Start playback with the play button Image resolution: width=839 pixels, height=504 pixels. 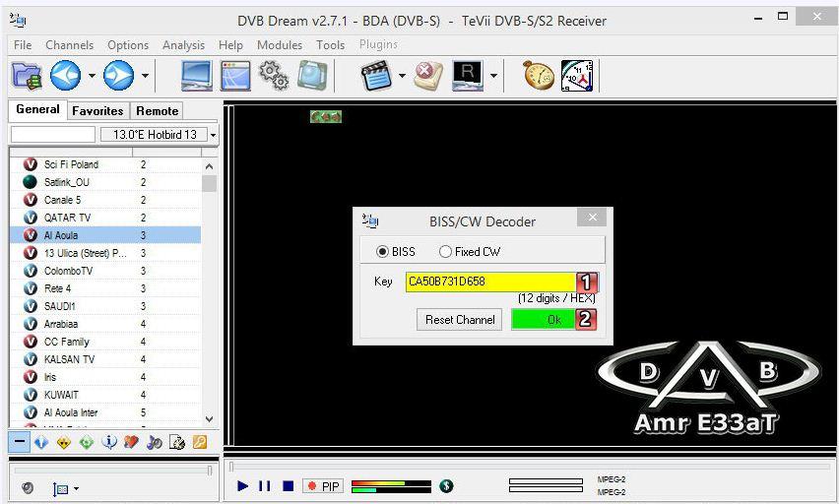[242, 486]
